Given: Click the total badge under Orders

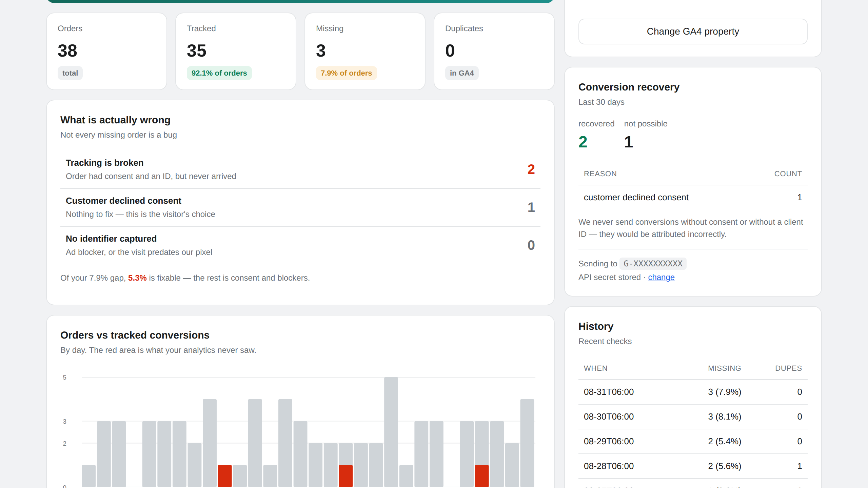Looking at the screenshot, I should pyautogui.click(x=70, y=73).
